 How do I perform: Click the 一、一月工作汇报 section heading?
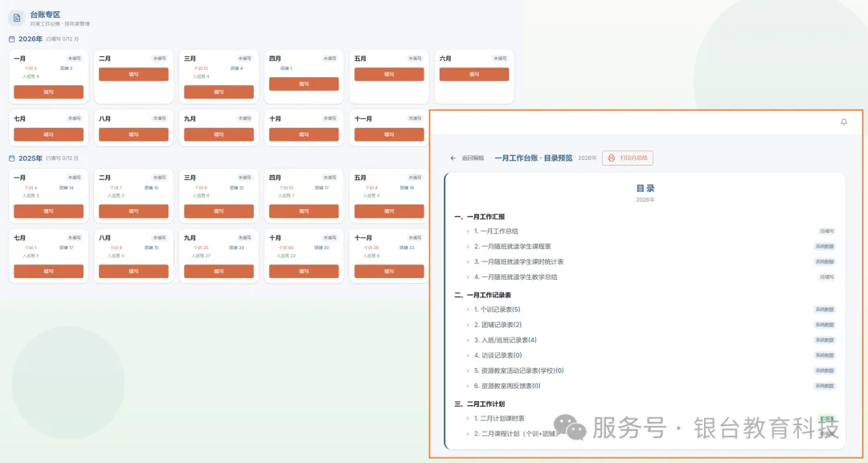pos(479,216)
